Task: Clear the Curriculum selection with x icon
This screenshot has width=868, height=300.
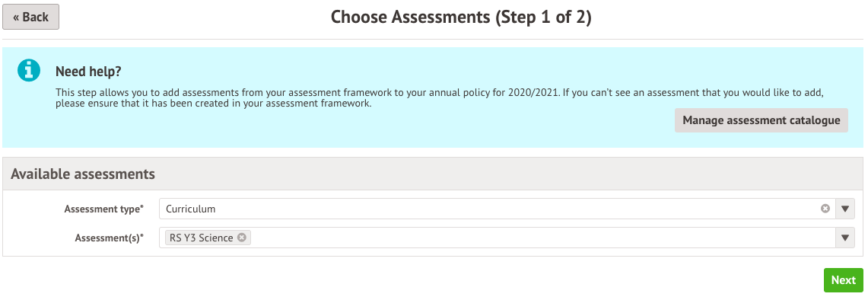Action: coord(825,209)
